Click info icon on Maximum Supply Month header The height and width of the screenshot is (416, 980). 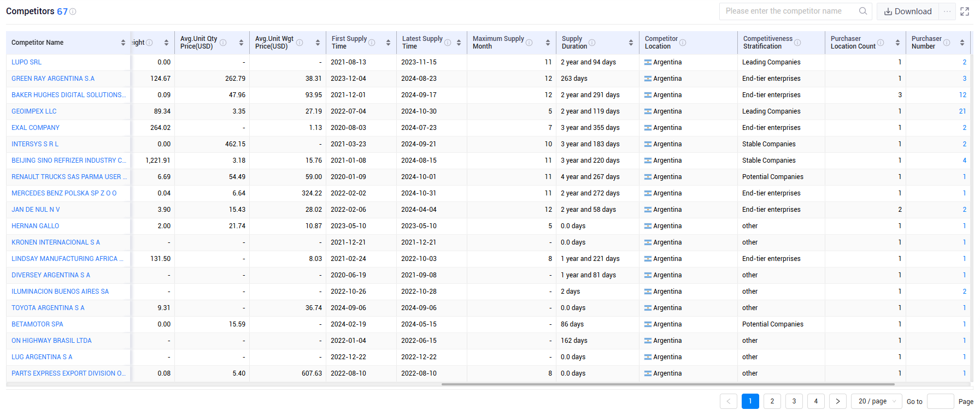(529, 43)
